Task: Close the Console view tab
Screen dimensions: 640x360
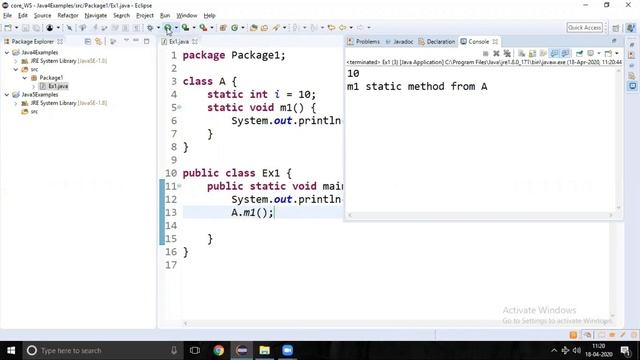Action: 495,42
